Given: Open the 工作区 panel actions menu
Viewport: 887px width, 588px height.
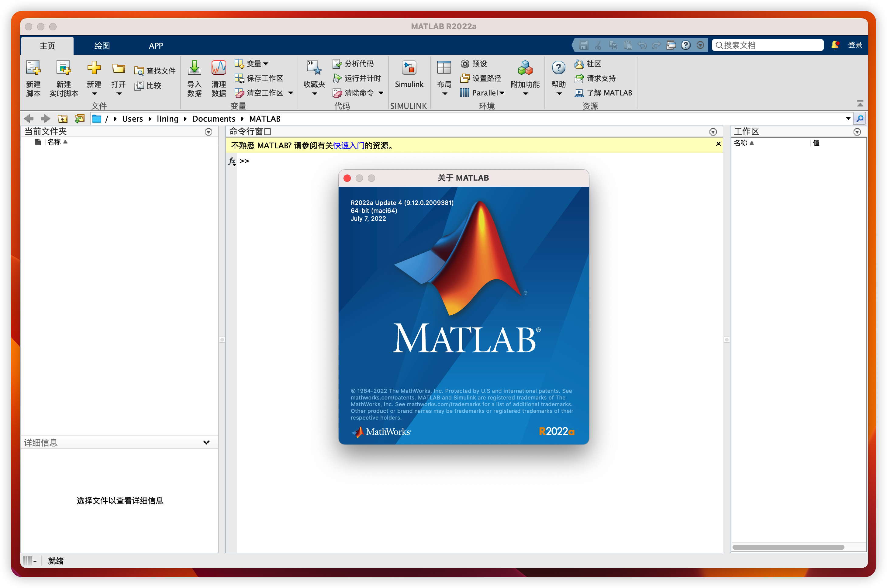Looking at the screenshot, I should tap(857, 132).
